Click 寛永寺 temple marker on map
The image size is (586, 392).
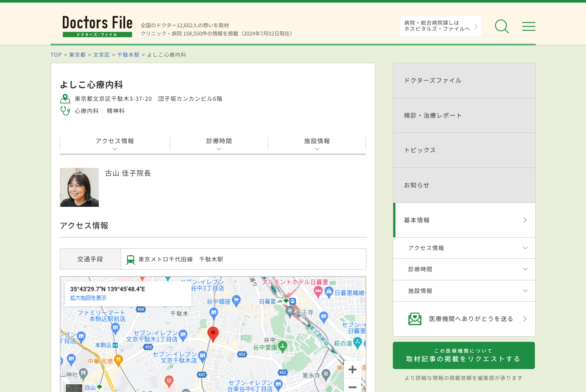point(325,375)
